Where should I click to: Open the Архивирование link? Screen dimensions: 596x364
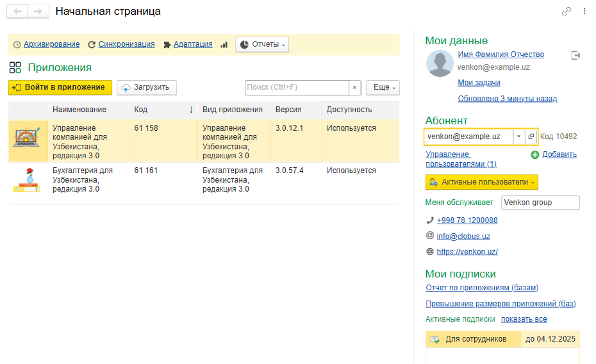click(x=51, y=44)
